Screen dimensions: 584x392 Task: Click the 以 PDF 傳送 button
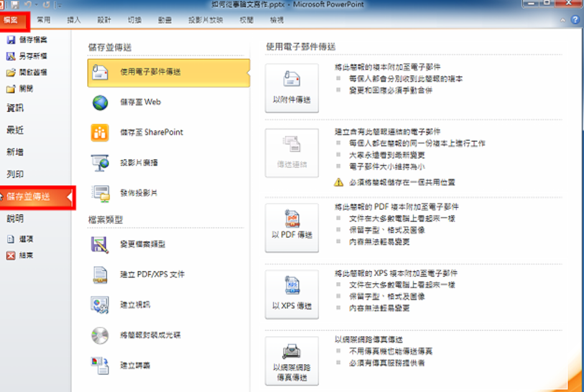[x=292, y=227]
